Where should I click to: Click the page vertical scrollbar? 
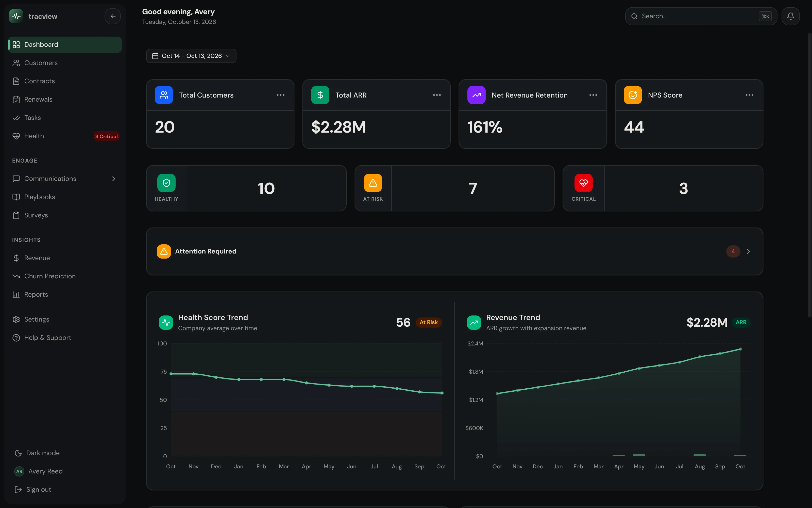click(809, 175)
